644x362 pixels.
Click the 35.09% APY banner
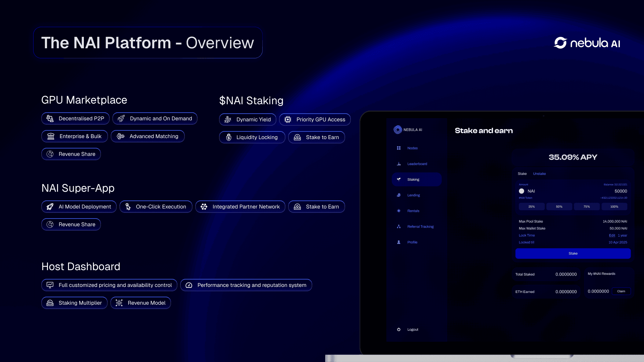coord(573,157)
